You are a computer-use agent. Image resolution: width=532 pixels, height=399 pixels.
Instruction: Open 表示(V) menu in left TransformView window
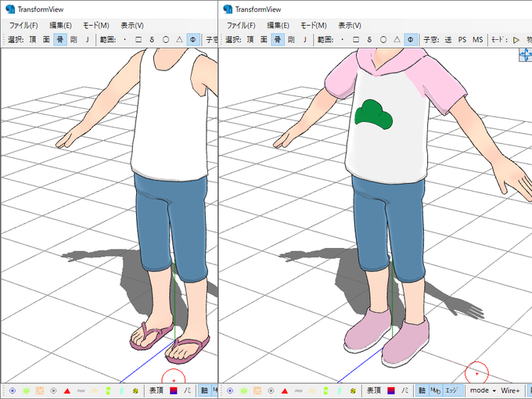[x=132, y=26]
